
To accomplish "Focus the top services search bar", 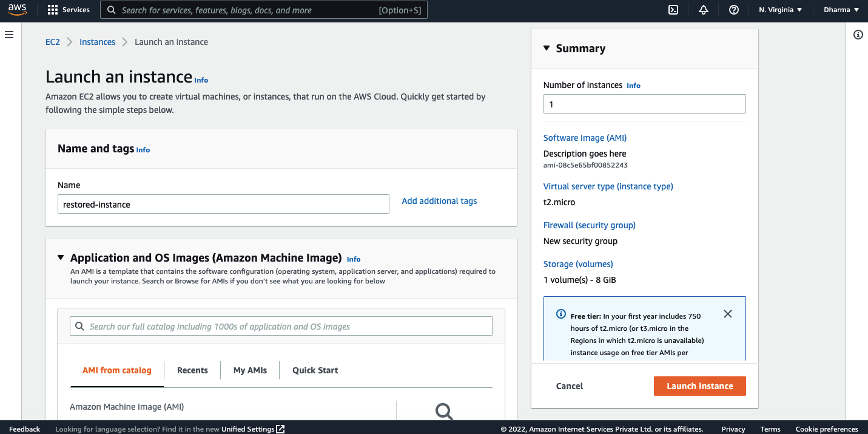I will click(264, 10).
